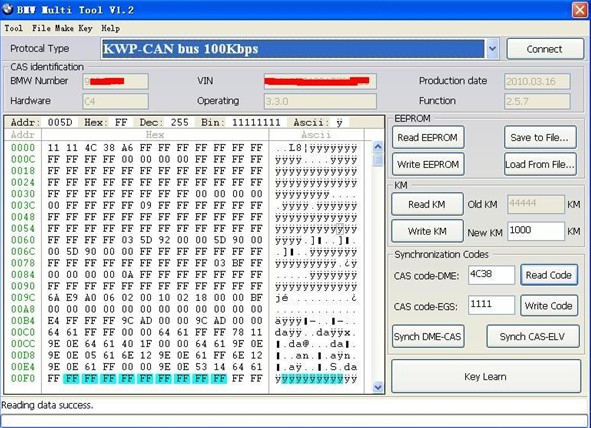
Task: Focus the New KM input field
Action: (x=536, y=231)
